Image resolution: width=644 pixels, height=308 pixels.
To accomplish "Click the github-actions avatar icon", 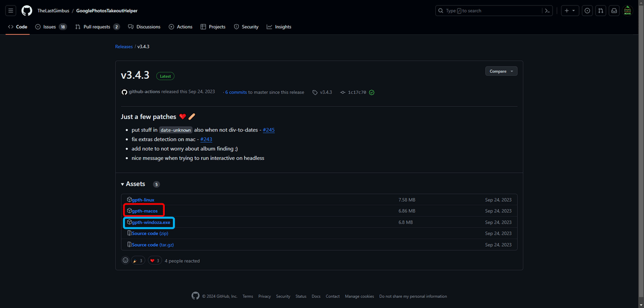I will (125, 92).
